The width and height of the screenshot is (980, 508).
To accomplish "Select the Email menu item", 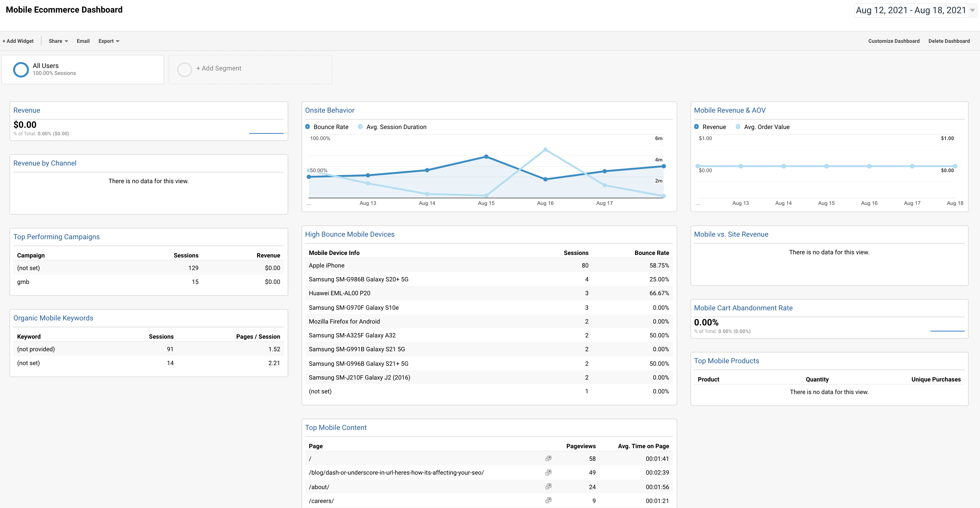I will point(83,41).
